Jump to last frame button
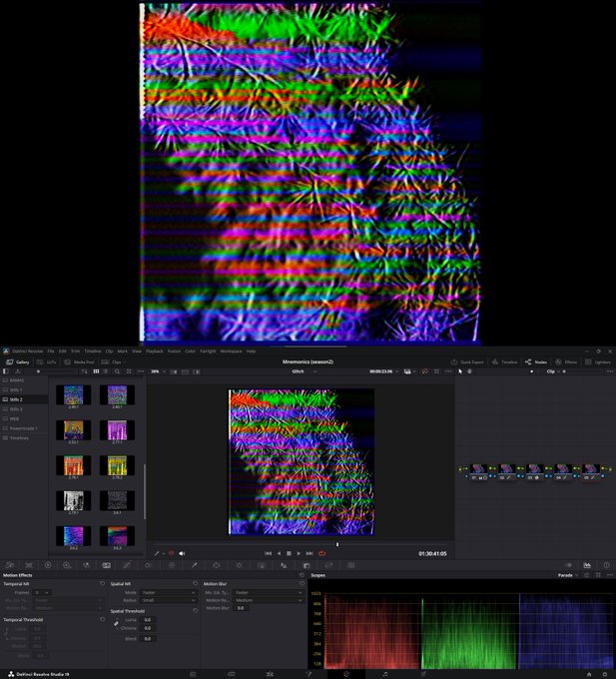616x679 pixels. [x=309, y=553]
